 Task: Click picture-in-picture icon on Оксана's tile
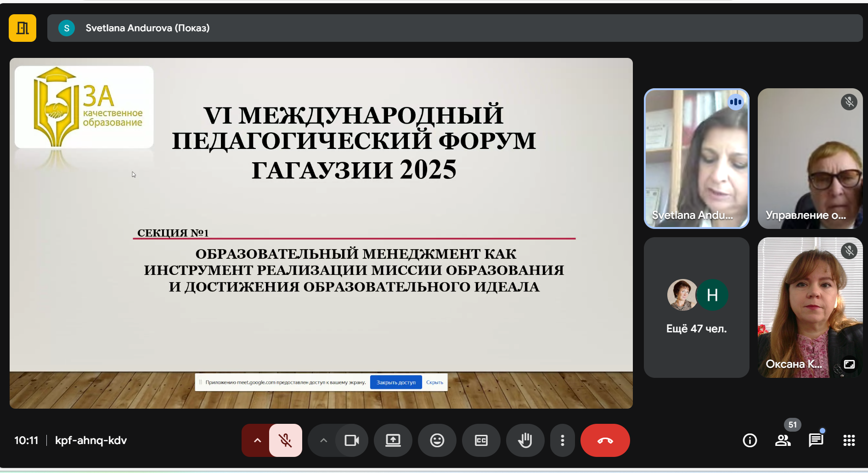pos(849,364)
